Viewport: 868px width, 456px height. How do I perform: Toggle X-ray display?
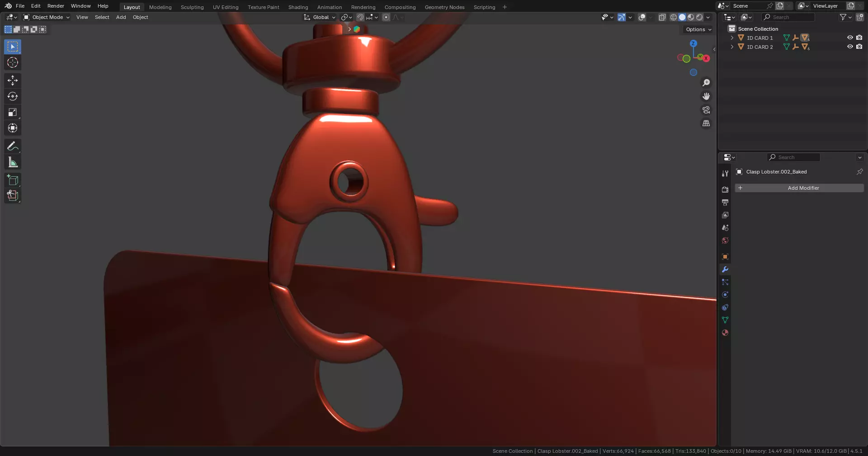pyautogui.click(x=662, y=17)
